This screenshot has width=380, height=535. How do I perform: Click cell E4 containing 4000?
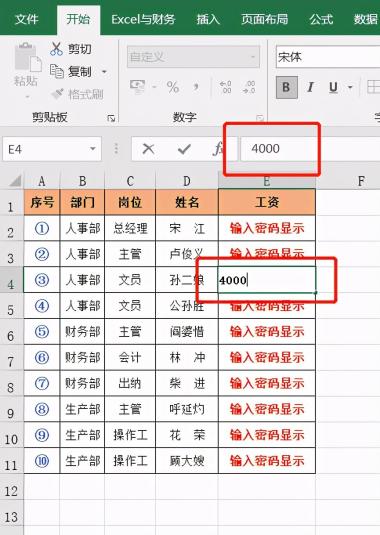coord(267,280)
